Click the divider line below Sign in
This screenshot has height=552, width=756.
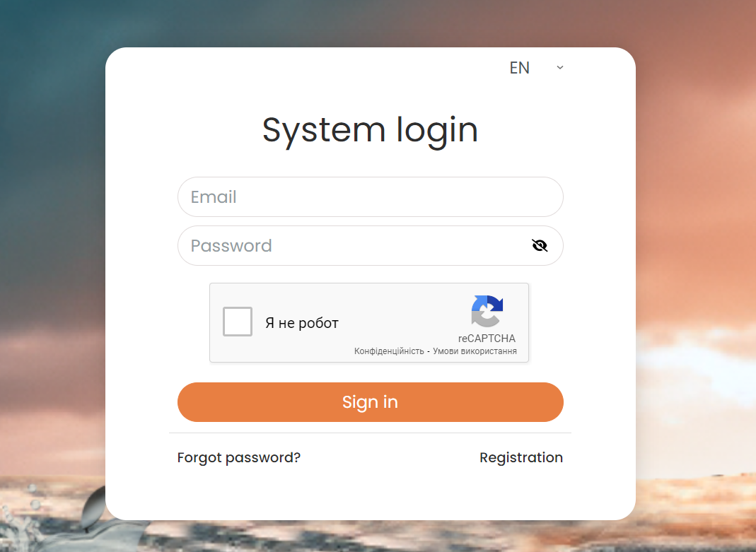(371, 433)
